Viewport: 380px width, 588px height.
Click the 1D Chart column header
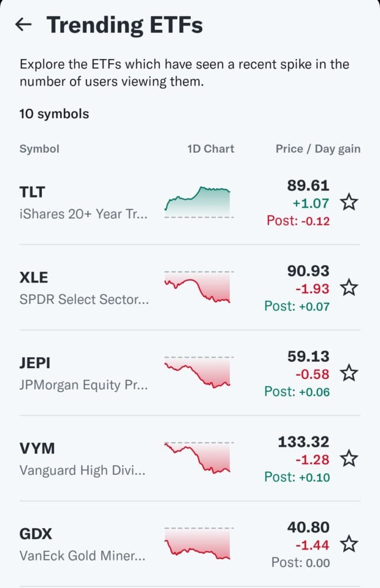click(210, 149)
